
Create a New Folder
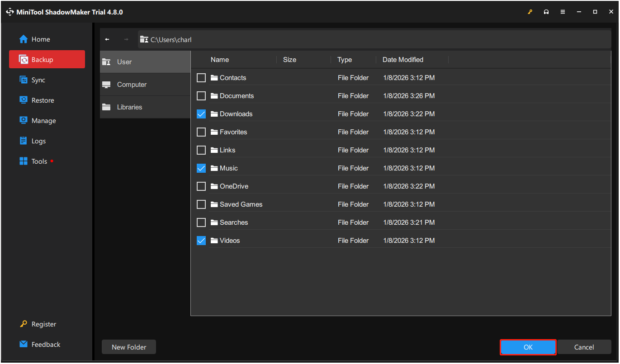[128, 347]
